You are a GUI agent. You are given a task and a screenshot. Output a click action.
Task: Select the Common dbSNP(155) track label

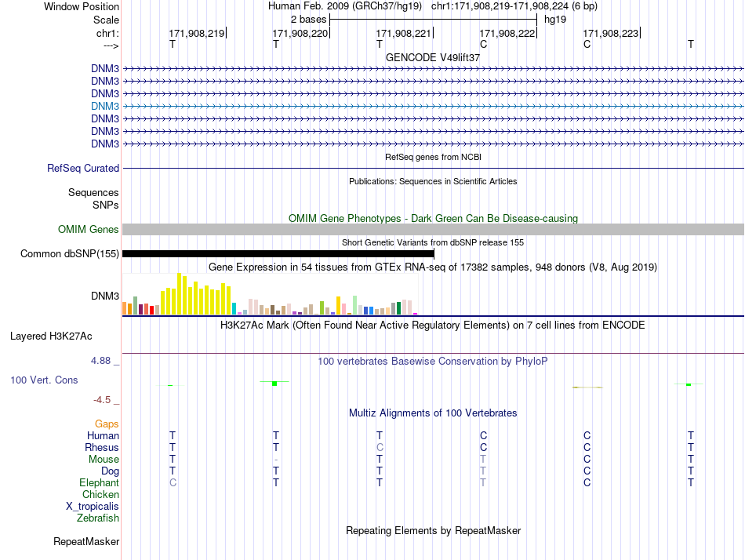(70, 254)
